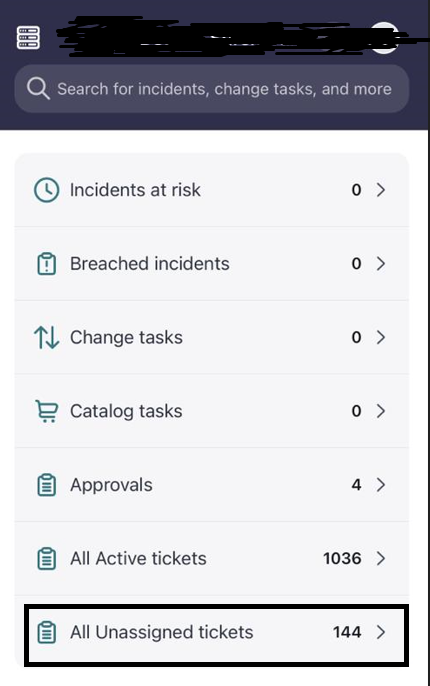Expand Incidents at risk via its chevron

point(381,190)
